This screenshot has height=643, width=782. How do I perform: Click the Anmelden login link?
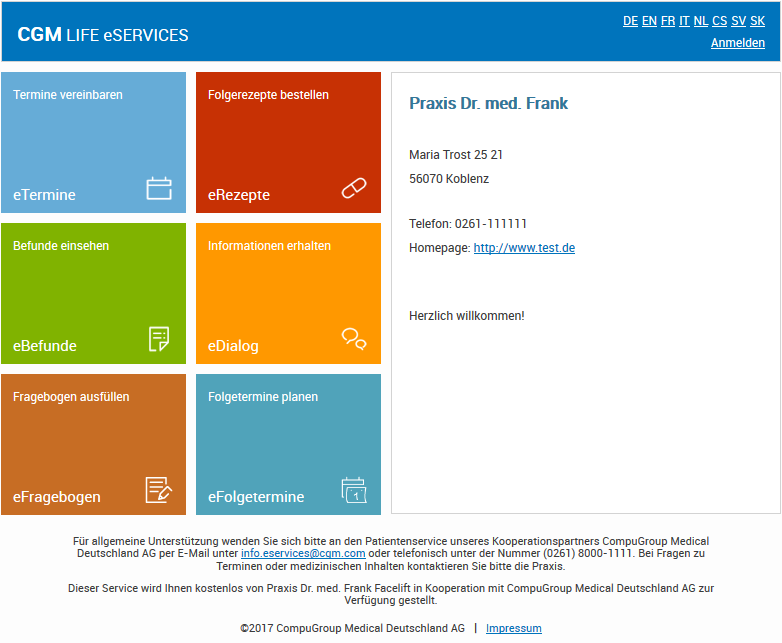[x=738, y=43]
